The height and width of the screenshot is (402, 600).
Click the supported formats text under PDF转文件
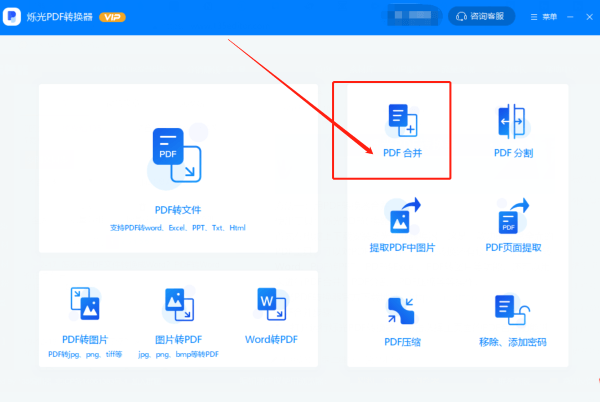[178, 228]
